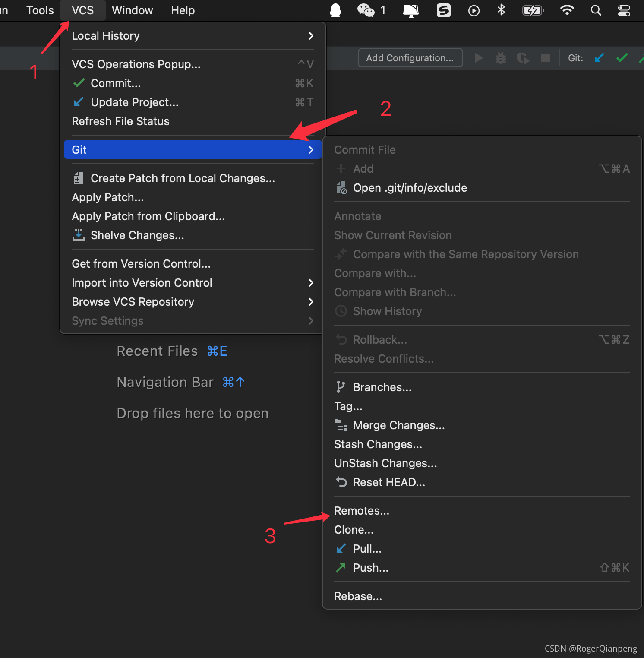Select VCS Operations Popup... entry
The height and width of the screenshot is (658, 644).
[193, 64]
